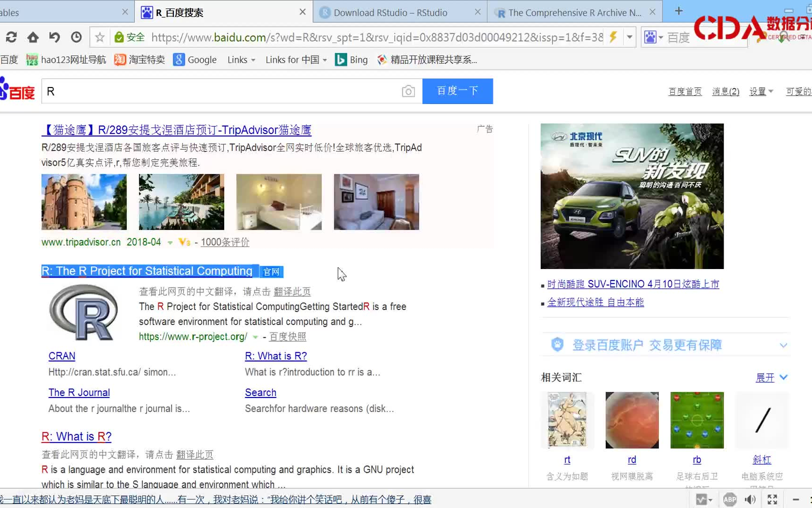Click the living room thumbnail
The height and width of the screenshot is (508, 812).
[x=376, y=202]
